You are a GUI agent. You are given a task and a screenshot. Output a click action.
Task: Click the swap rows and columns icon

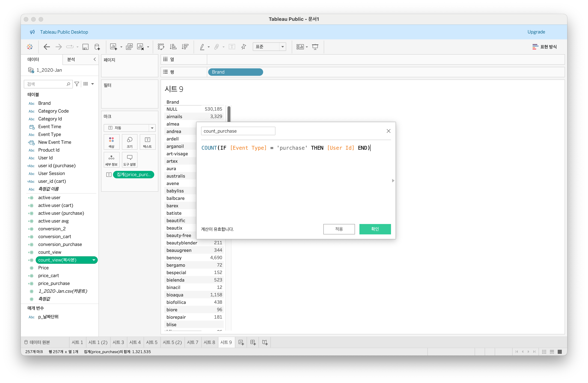coord(161,47)
